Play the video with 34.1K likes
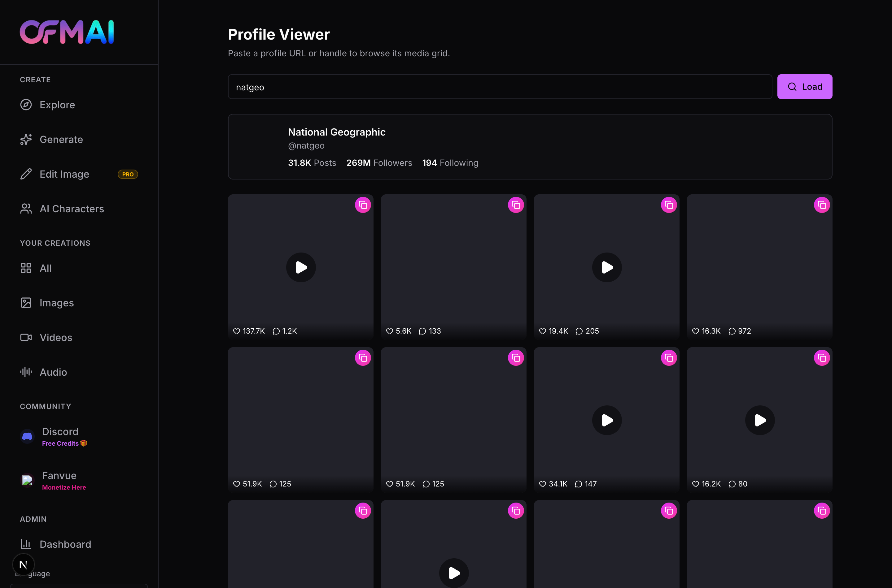 [607, 420]
